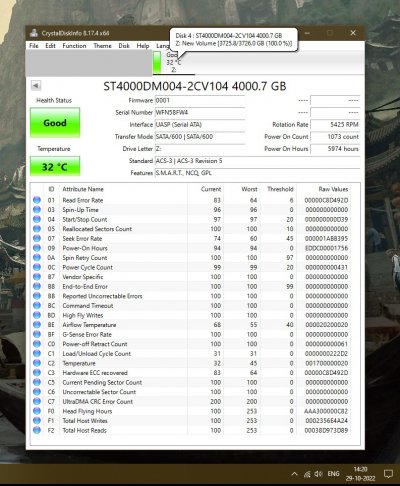The height and width of the screenshot is (486, 400).
Task: Click the previous disk arrow button
Action: (x=36, y=86)
